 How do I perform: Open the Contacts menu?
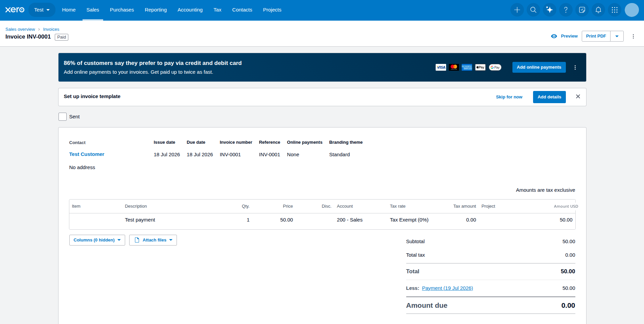[242, 10]
